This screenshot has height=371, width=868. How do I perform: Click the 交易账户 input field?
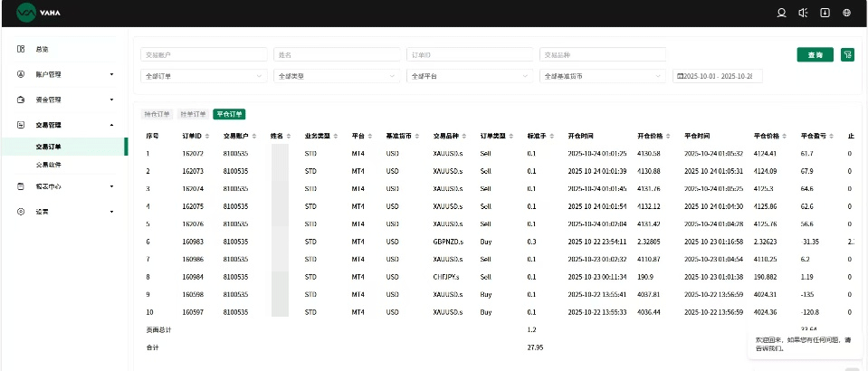point(204,54)
